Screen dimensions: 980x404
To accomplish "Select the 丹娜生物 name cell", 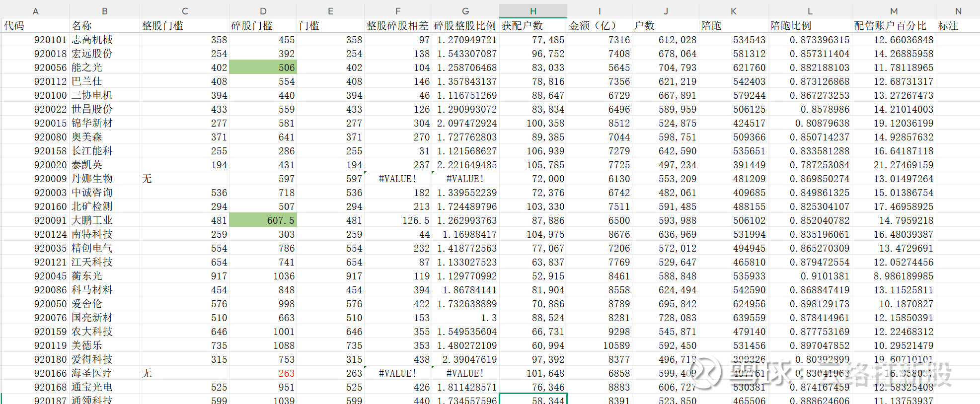I will [x=104, y=179].
